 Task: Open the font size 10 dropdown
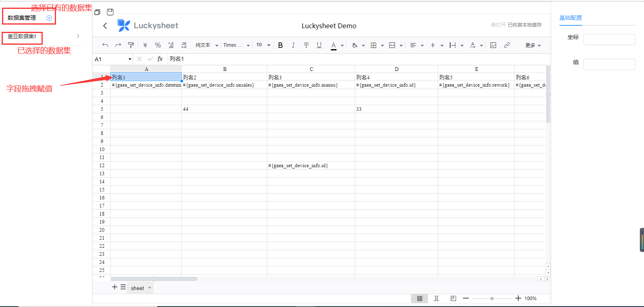click(263, 45)
